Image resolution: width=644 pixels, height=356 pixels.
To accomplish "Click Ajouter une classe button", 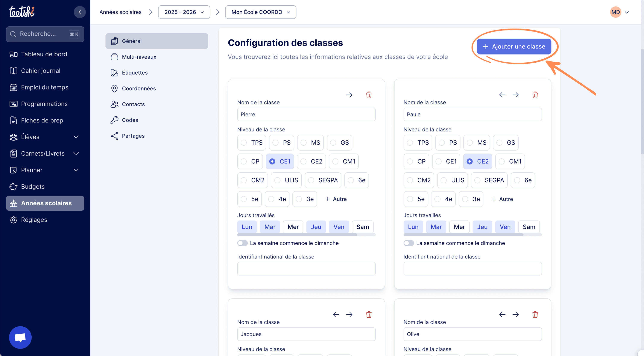I will tap(514, 47).
